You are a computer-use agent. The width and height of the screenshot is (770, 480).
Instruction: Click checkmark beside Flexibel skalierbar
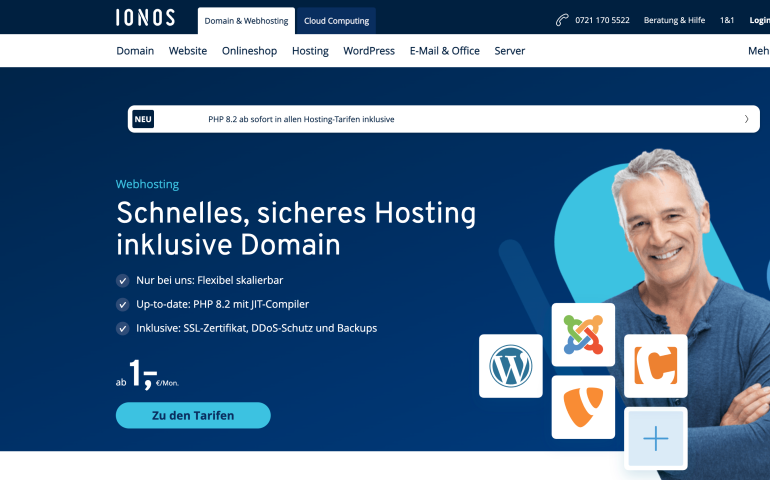click(x=122, y=281)
